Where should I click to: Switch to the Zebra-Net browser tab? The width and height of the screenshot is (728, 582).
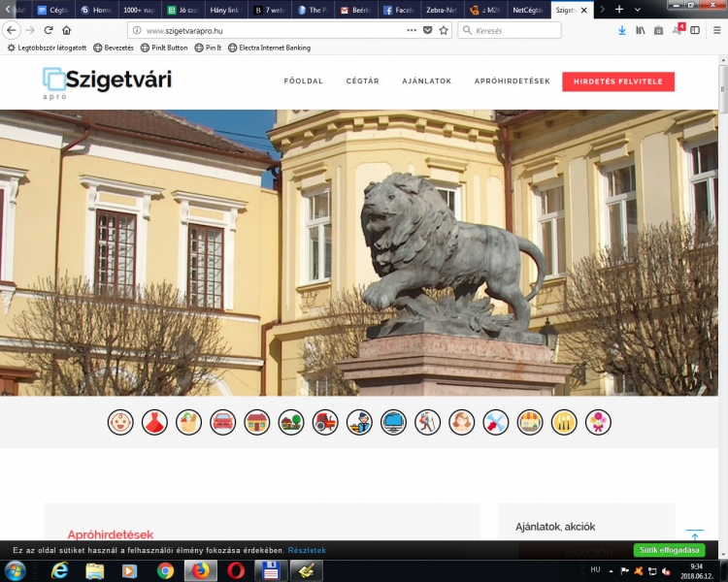(x=441, y=10)
